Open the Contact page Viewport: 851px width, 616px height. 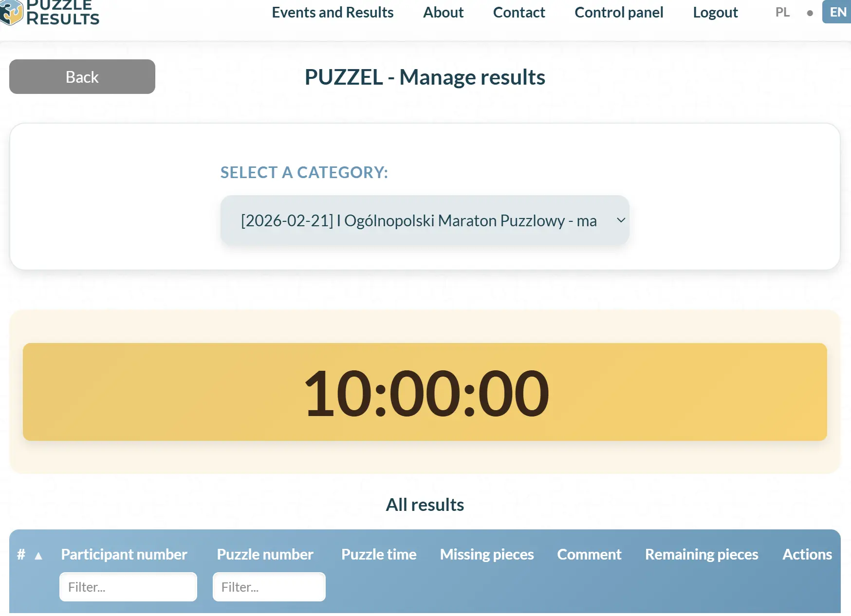click(x=518, y=12)
